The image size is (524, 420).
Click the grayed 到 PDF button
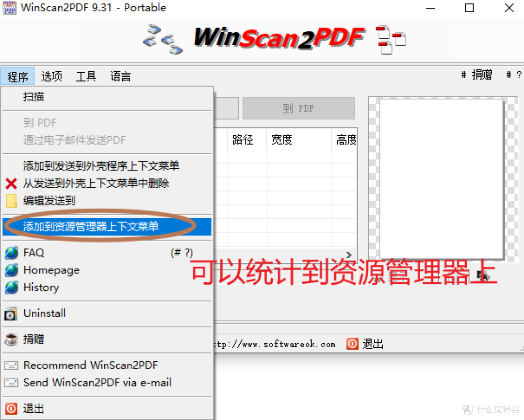pyautogui.click(x=298, y=108)
